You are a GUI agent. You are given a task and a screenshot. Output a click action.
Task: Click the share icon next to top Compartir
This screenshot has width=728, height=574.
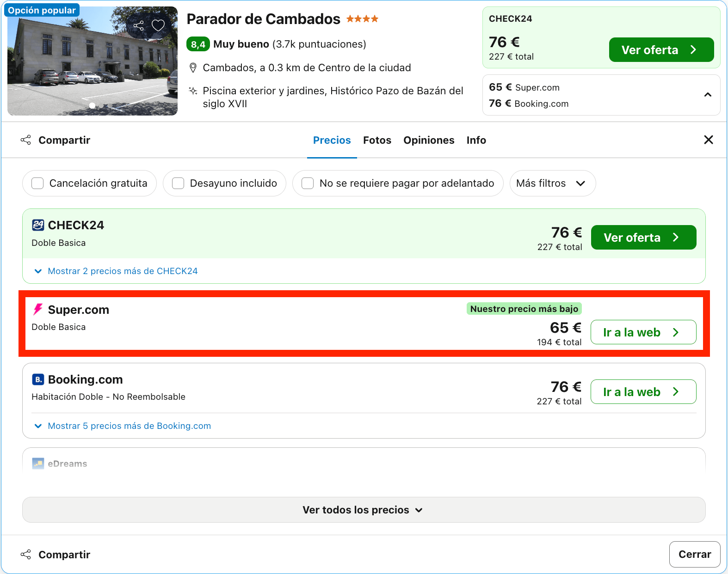pyautogui.click(x=26, y=140)
